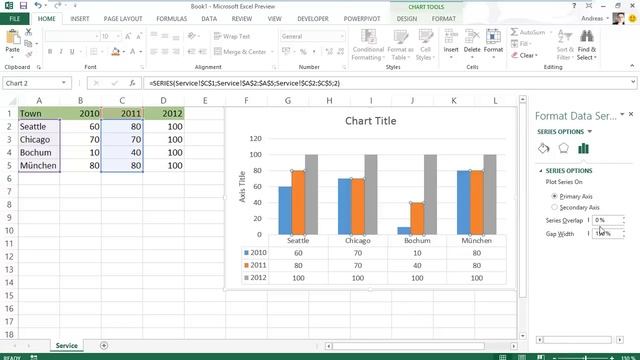Select column C header

point(122,100)
